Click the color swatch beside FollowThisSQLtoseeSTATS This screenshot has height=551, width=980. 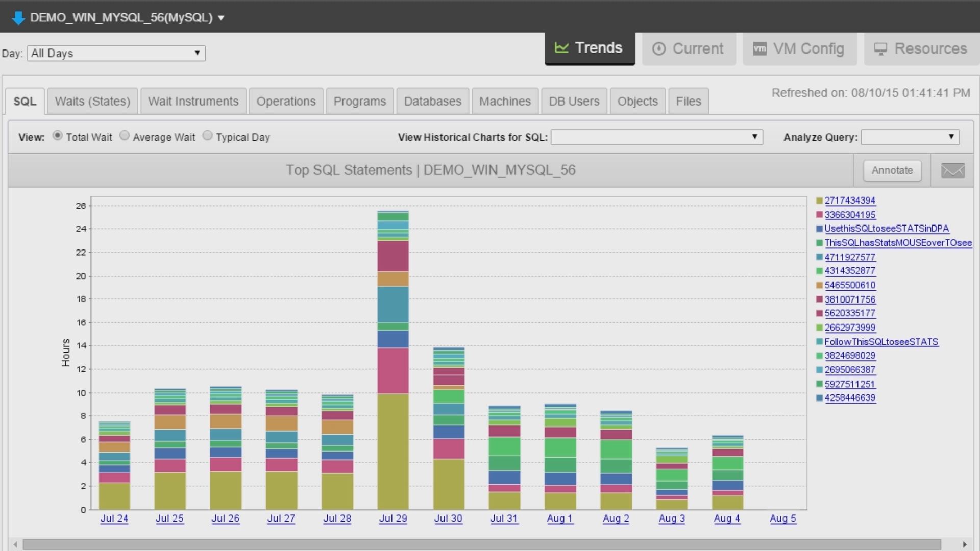(820, 341)
